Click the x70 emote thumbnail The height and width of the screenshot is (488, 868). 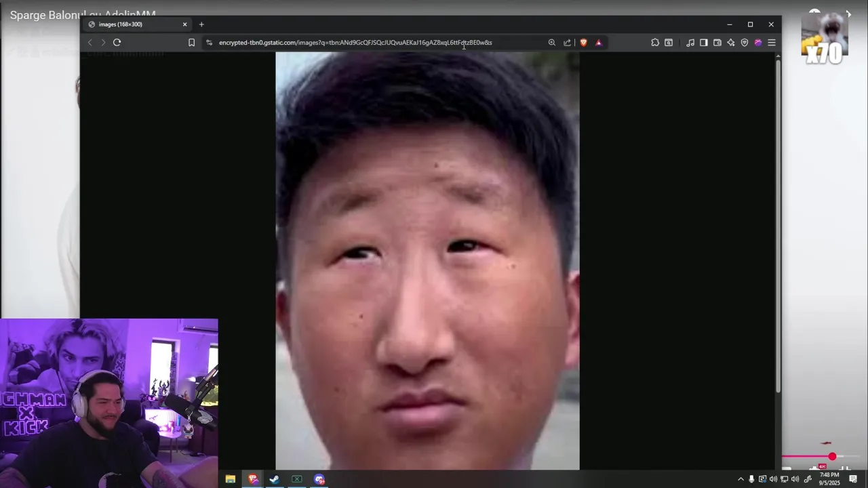(x=825, y=39)
